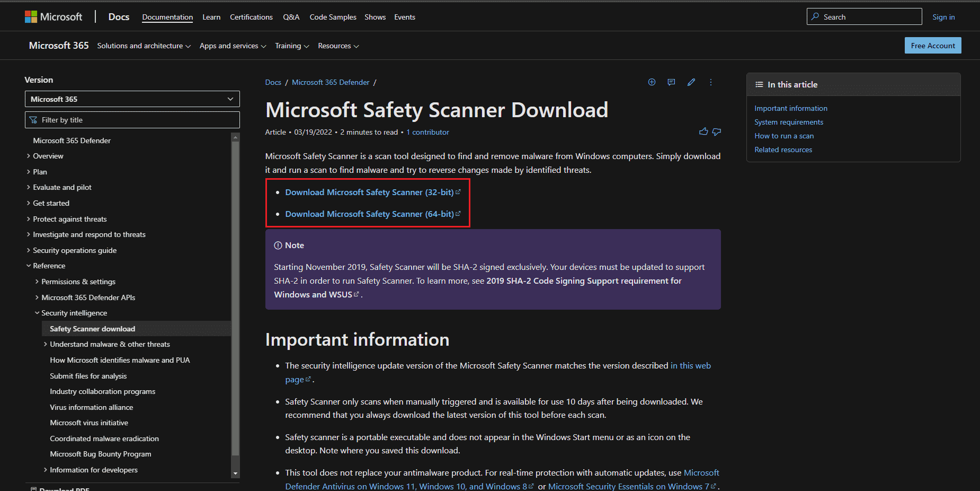
Task: Click the thumbs up rating icon
Action: pos(703,131)
